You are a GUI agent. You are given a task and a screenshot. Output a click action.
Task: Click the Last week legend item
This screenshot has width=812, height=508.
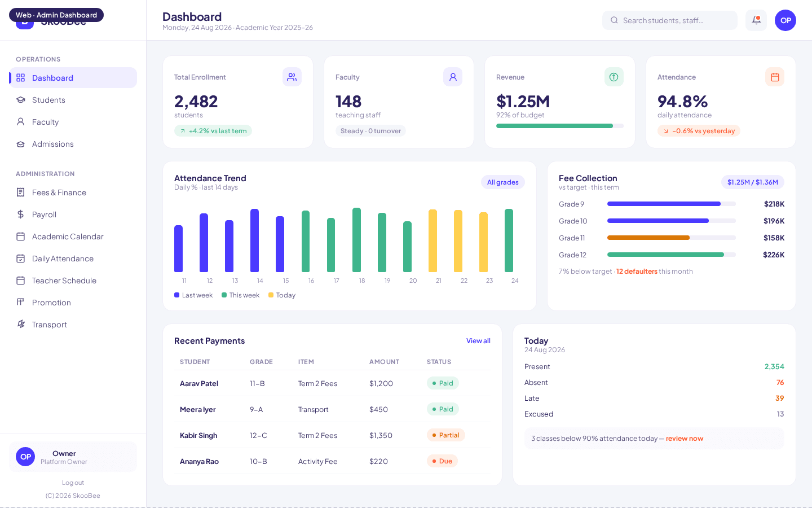coord(193,295)
